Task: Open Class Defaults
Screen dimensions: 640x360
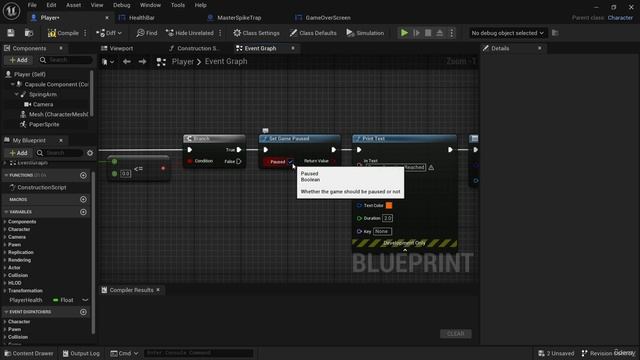Action: 313,33
